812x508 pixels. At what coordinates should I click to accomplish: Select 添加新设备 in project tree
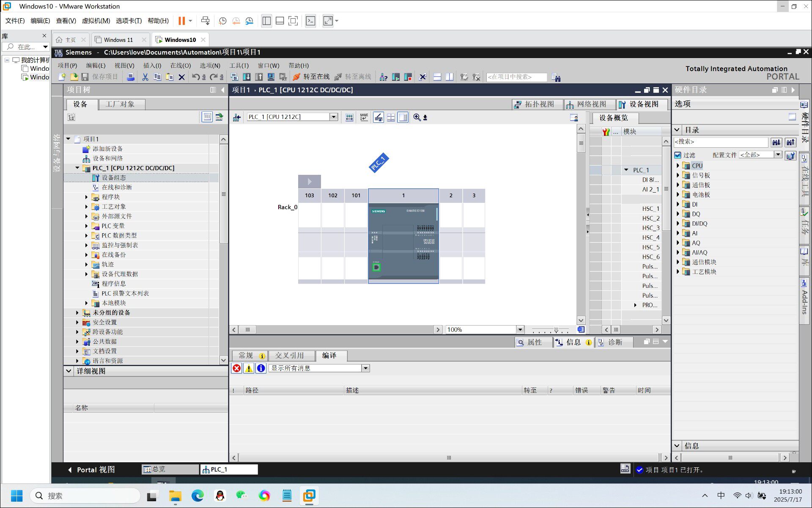pos(107,149)
